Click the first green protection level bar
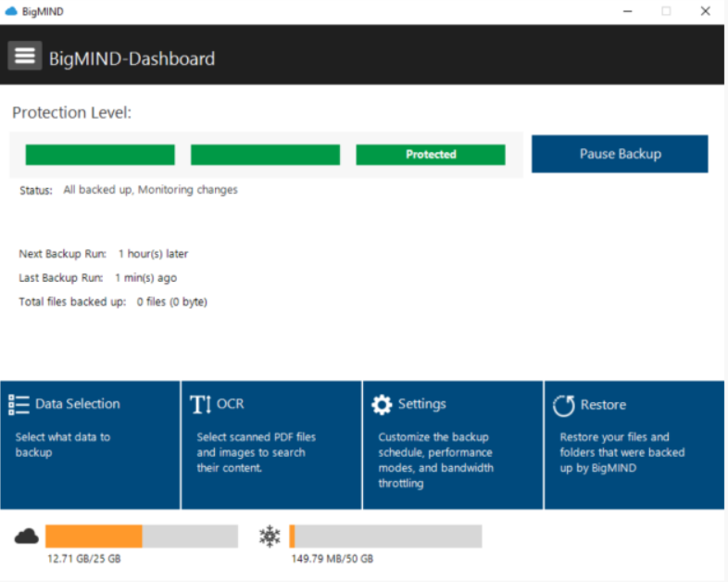This screenshot has width=728, height=582. tap(100, 155)
